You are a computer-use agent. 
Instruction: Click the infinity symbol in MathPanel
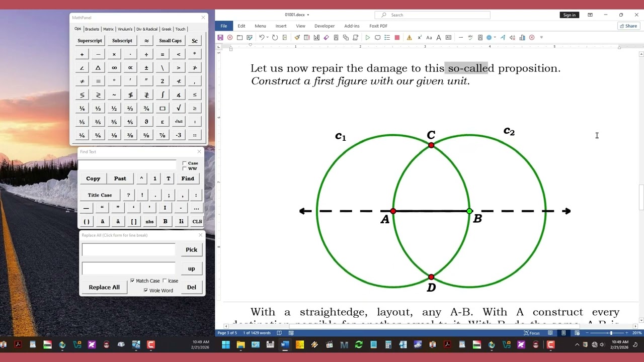pos(114,68)
